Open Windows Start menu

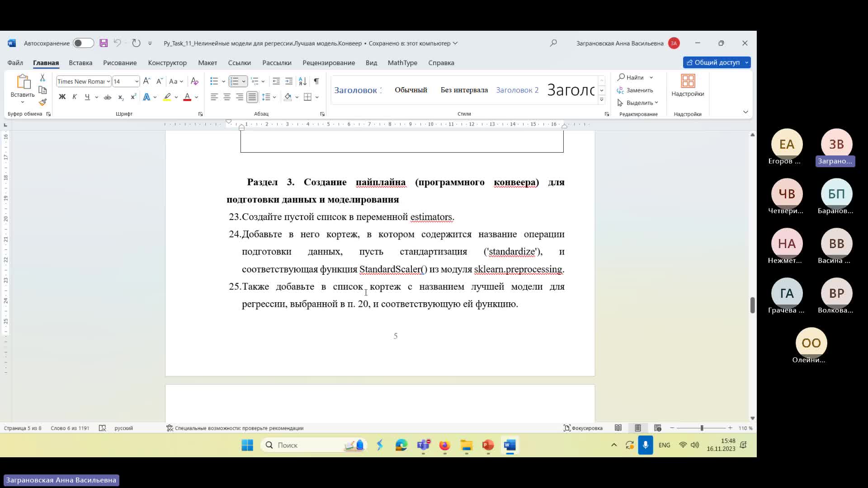click(x=247, y=445)
